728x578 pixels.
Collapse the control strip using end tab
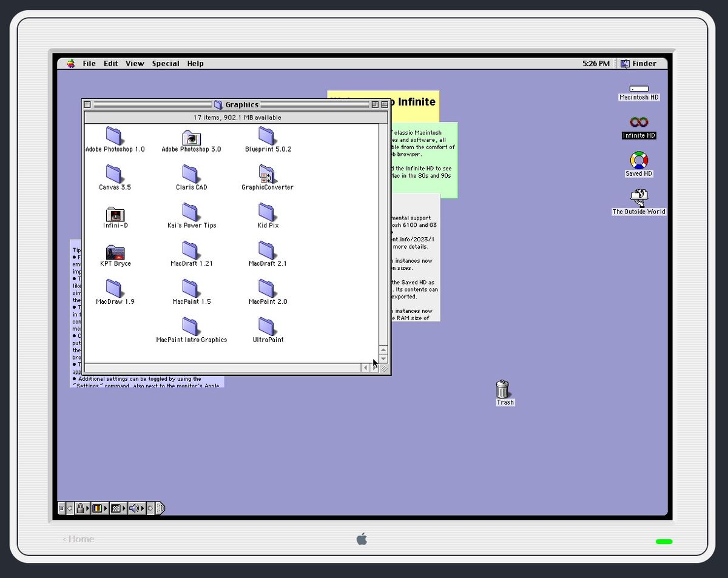coord(160,508)
